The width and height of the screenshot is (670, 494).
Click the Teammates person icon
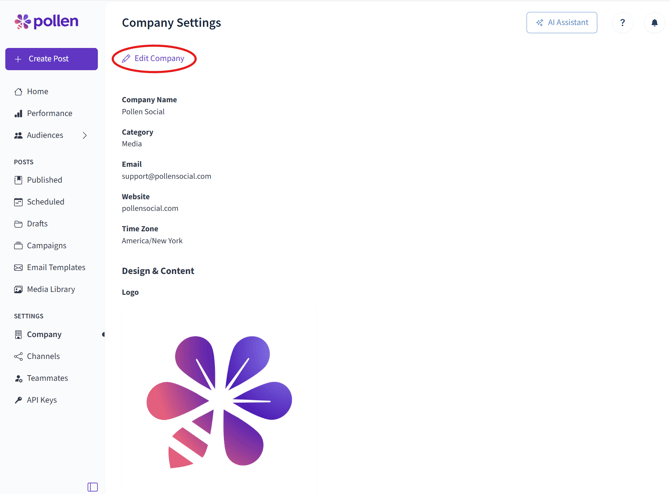pyautogui.click(x=18, y=378)
